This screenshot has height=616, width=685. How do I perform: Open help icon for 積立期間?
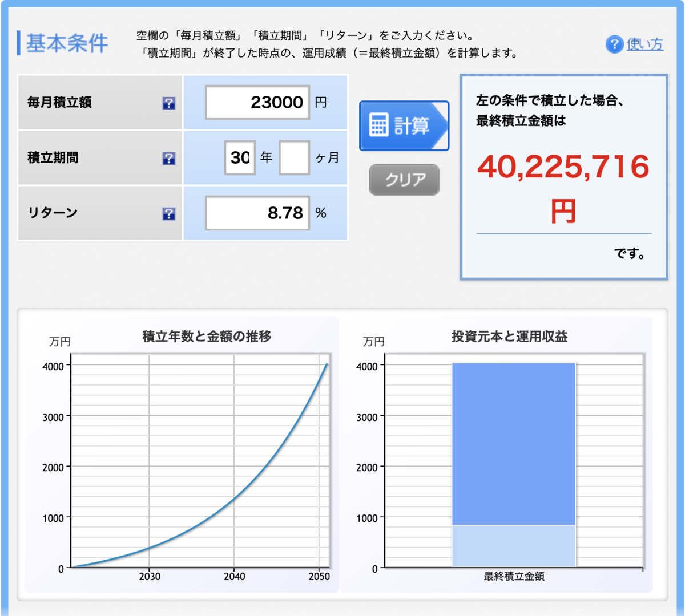pos(169,159)
